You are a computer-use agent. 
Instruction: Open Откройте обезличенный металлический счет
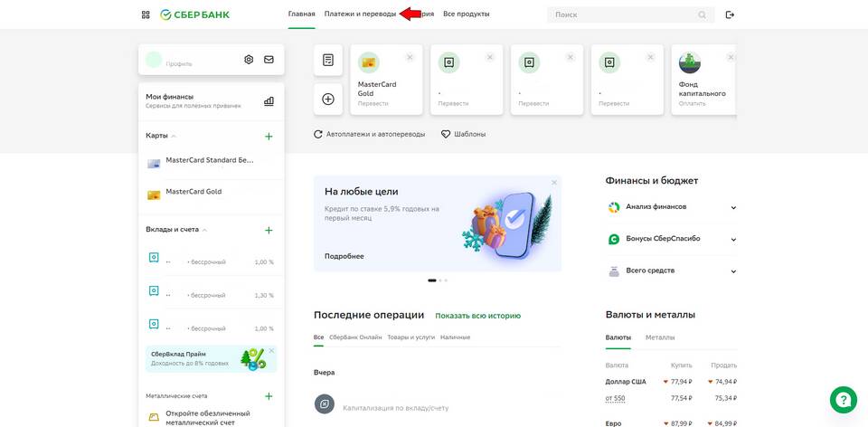208,418
